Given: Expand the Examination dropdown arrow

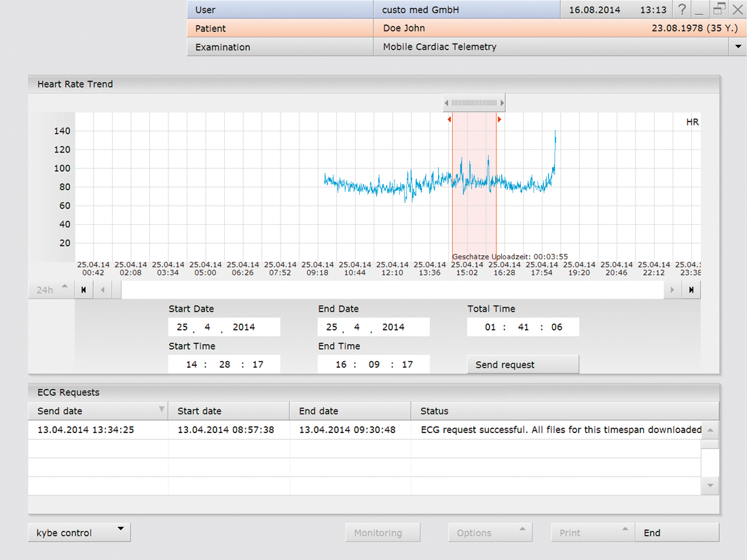Looking at the screenshot, I should 737,47.
